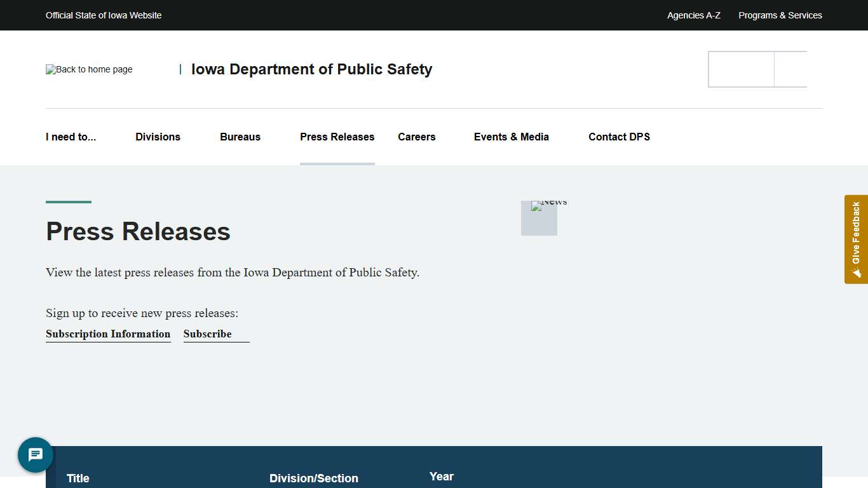Click the Give Feedback sidebar button
868x488 pixels.
tap(857, 240)
